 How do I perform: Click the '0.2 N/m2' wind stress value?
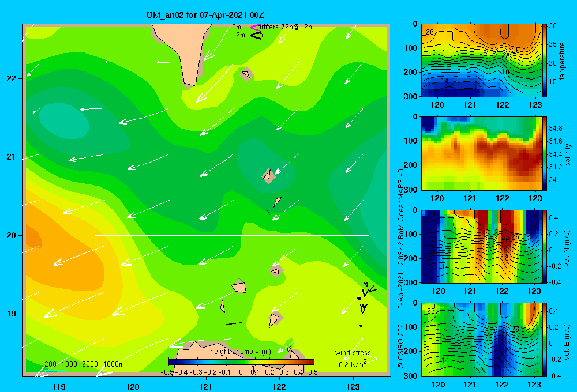click(353, 364)
